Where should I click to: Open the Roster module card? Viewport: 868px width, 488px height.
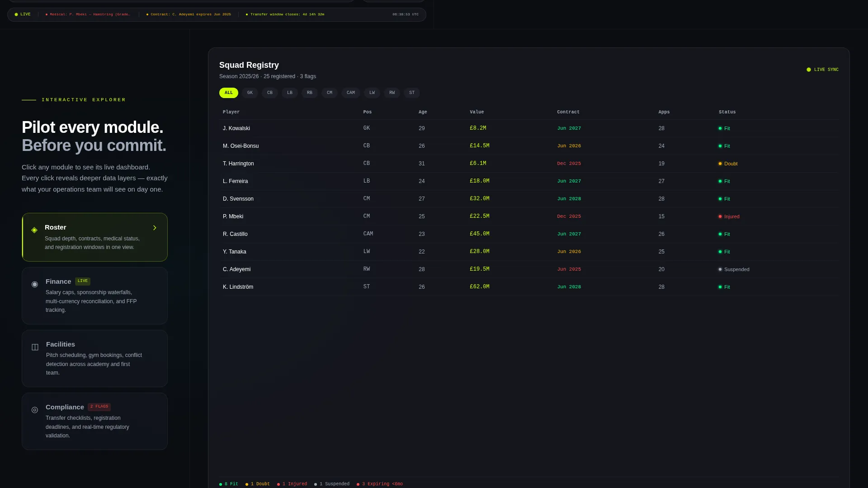(94, 237)
